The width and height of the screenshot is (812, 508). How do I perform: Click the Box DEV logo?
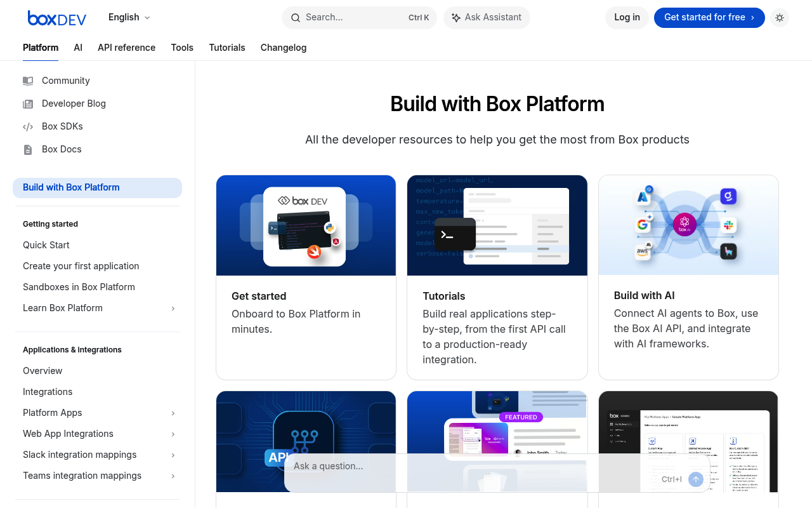coord(57,18)
